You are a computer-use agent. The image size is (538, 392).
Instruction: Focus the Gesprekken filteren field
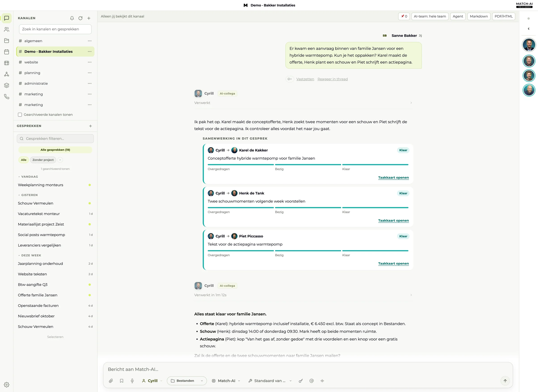[x=55, y=139]
